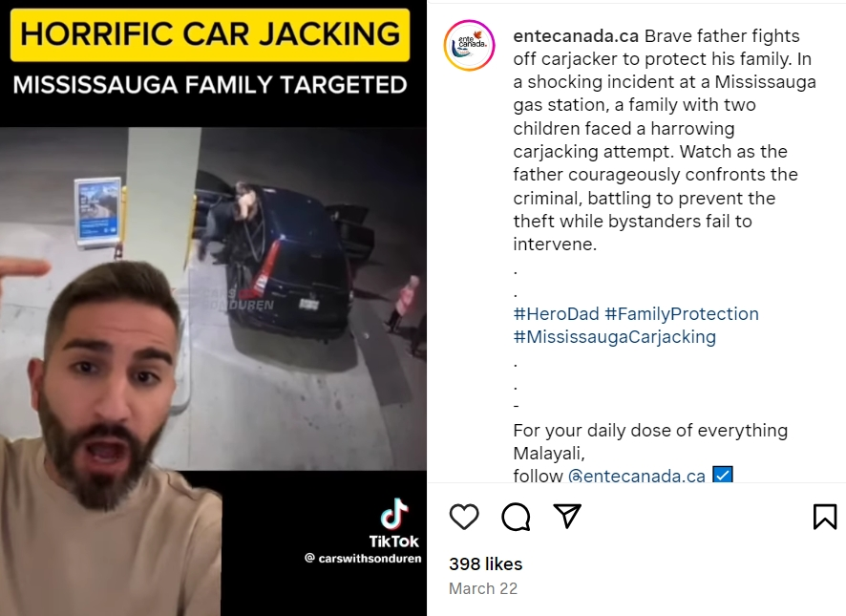Click the TikTok logo watermark on the video
Image resolution: width=846 pixels, height=616 pixels.
(x=393, y=522)
